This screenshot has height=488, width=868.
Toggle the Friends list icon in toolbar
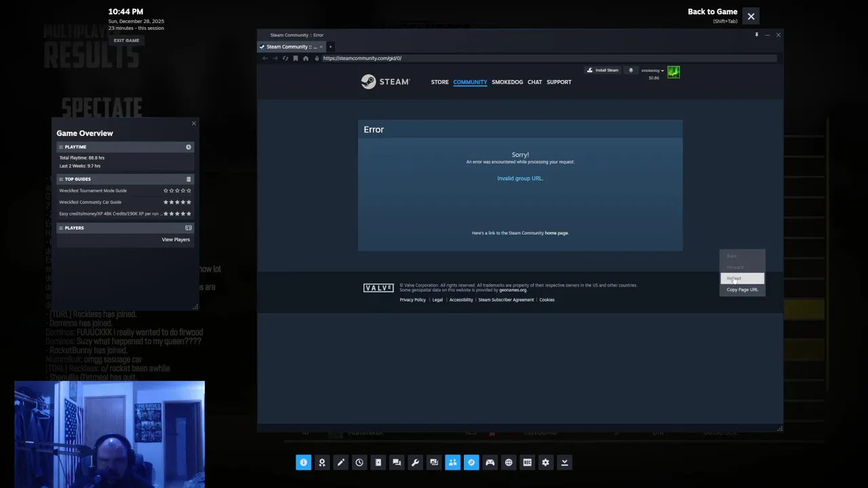pyautogui.click(x=452, y=462)
